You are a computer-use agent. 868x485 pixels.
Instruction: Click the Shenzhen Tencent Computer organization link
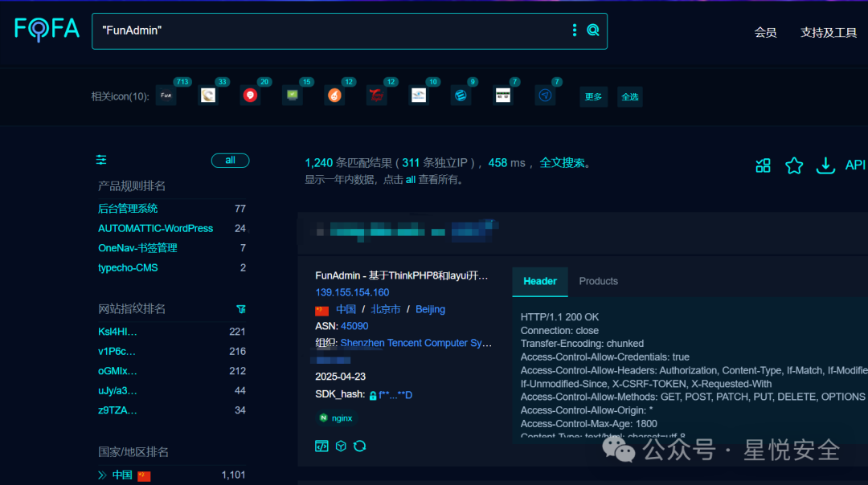point(416,343)
